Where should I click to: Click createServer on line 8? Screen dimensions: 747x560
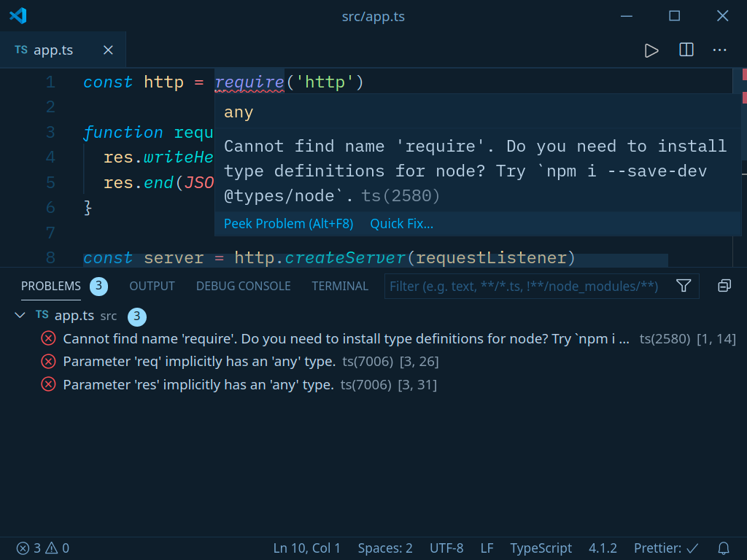[x=345, y=257]
